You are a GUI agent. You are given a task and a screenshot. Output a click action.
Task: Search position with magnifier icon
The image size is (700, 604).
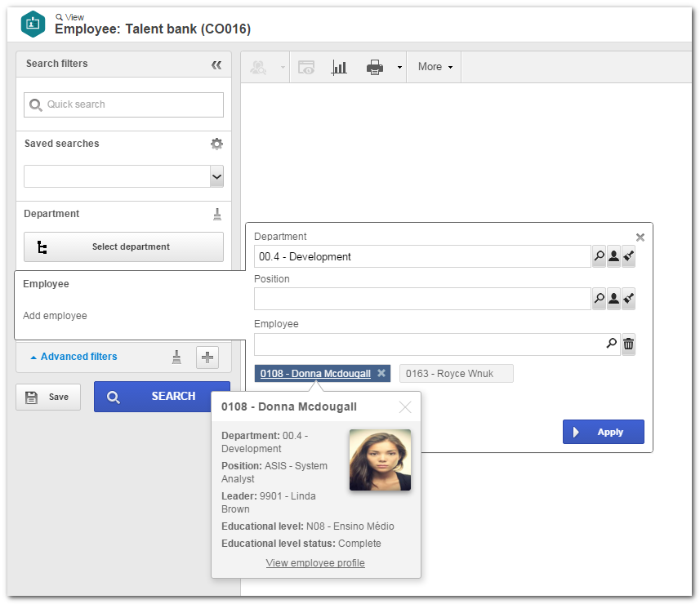[599, 299]
